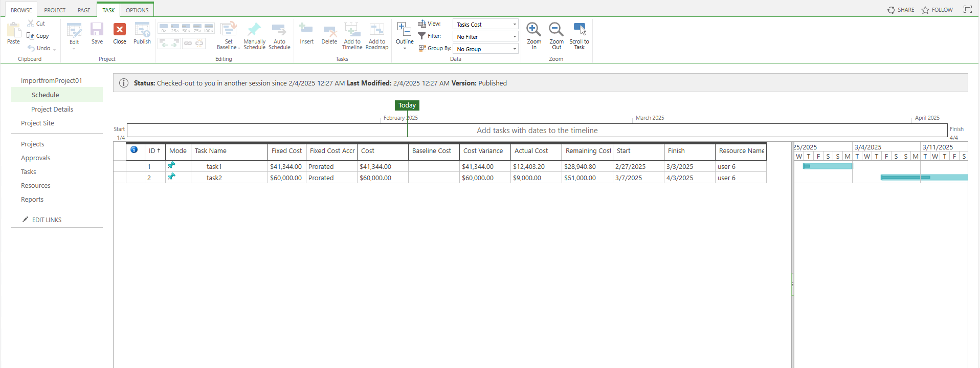The image size is (980, 368).
Task: Click the Save floppy disk icon
Action: point(97,29)
